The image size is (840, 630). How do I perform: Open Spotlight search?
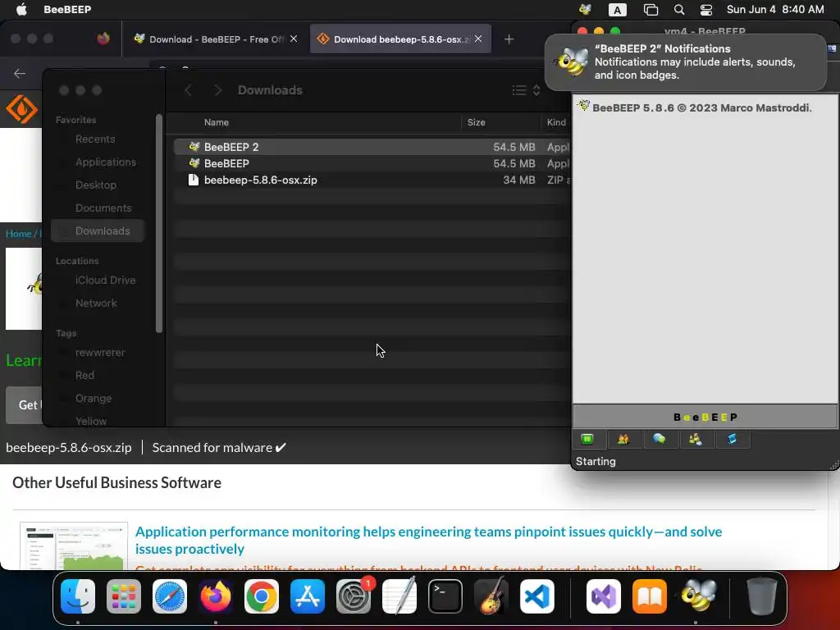678,10
